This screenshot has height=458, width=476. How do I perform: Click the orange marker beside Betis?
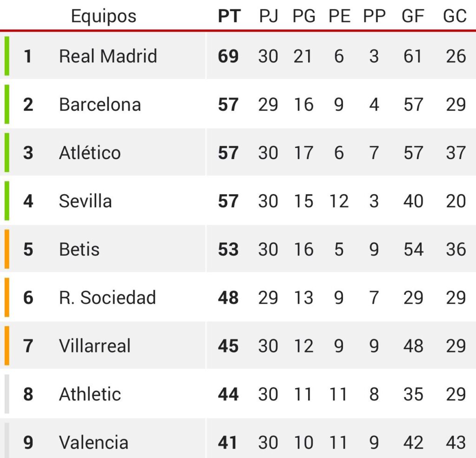[x=7, y=249]
